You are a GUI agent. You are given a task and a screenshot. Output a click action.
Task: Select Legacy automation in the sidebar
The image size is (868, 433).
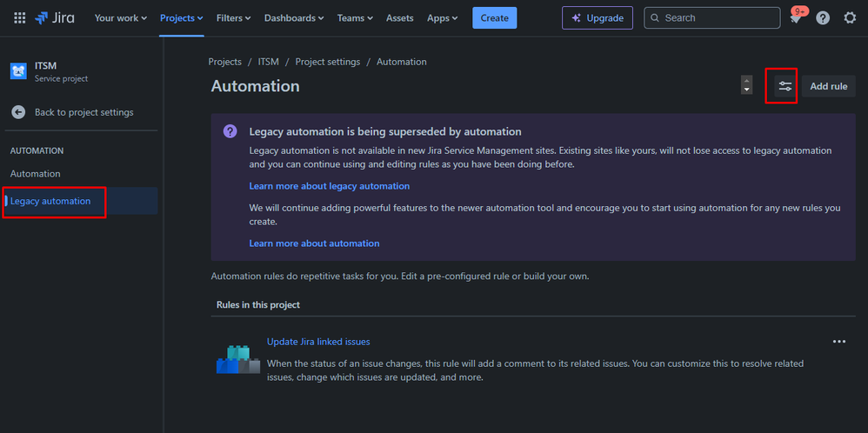81,201
